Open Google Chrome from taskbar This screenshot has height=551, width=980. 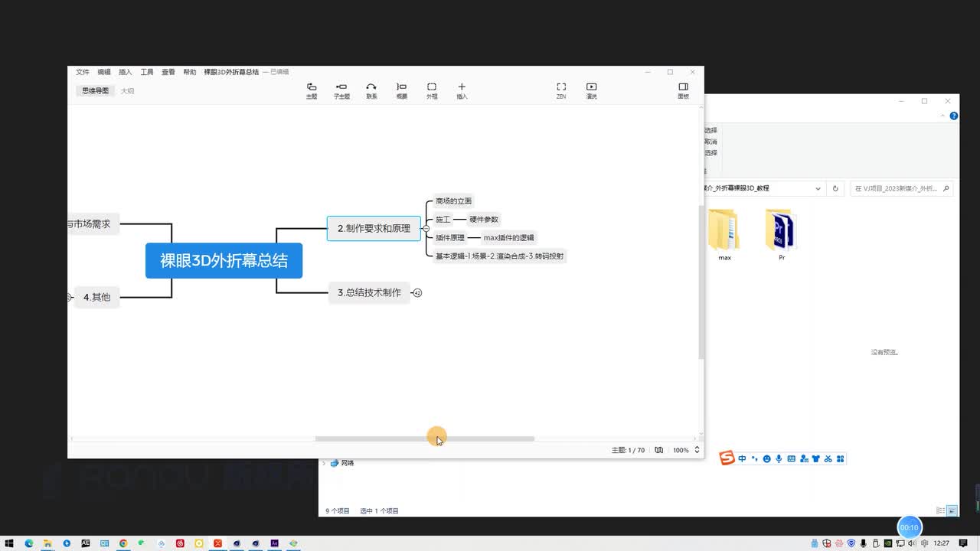coord(123,543)
